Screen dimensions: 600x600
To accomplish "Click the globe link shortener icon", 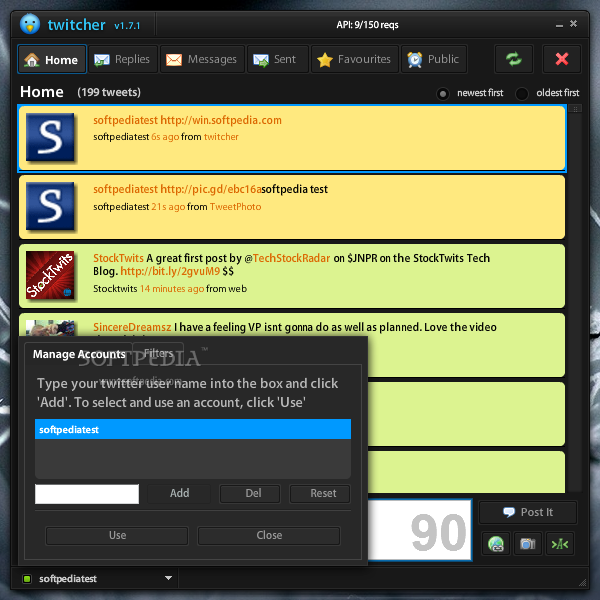I will point(496,543).
